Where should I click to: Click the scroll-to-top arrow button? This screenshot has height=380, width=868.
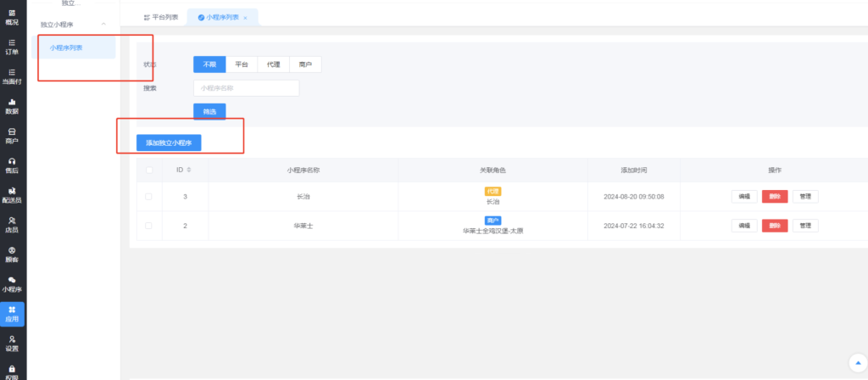(854, 361)
